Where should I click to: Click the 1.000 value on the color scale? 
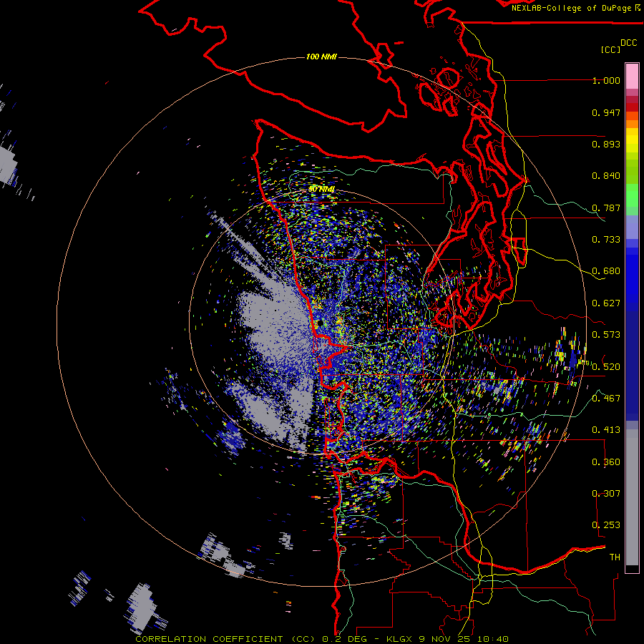(x=606, y=80)
